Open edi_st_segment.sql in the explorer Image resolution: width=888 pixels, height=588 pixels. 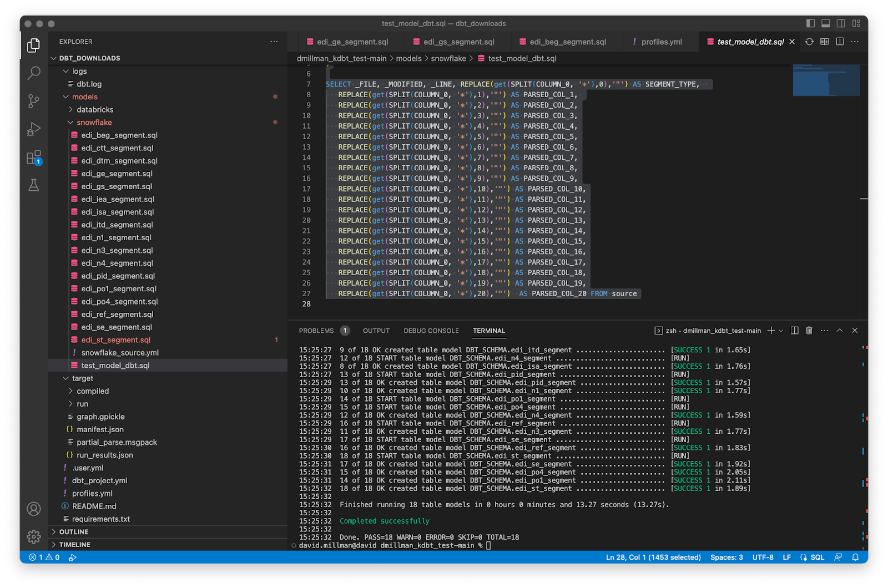[x=168, y=340]
